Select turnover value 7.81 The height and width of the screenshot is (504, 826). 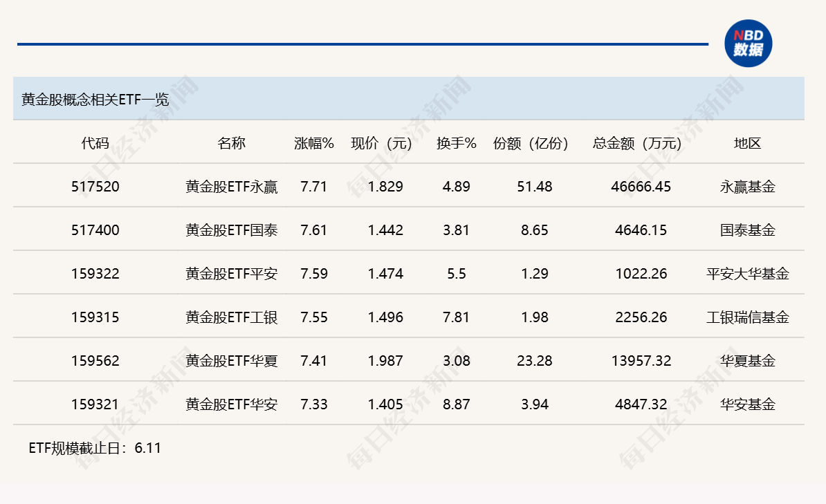[456, 317]
